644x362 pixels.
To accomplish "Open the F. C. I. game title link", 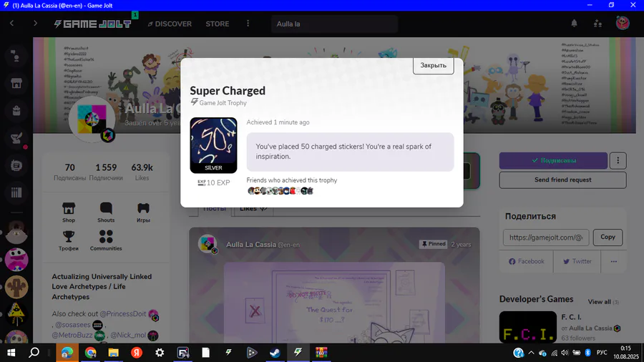I will pos(571,317).
